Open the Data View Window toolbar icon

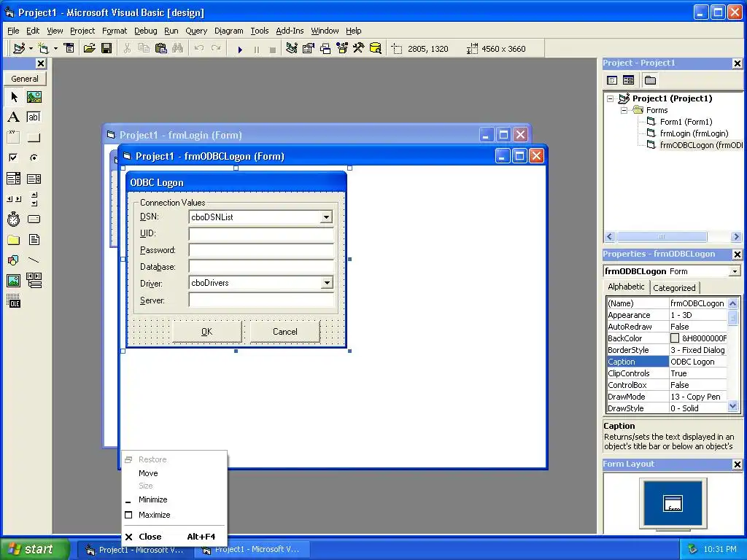tap(376, 48)
